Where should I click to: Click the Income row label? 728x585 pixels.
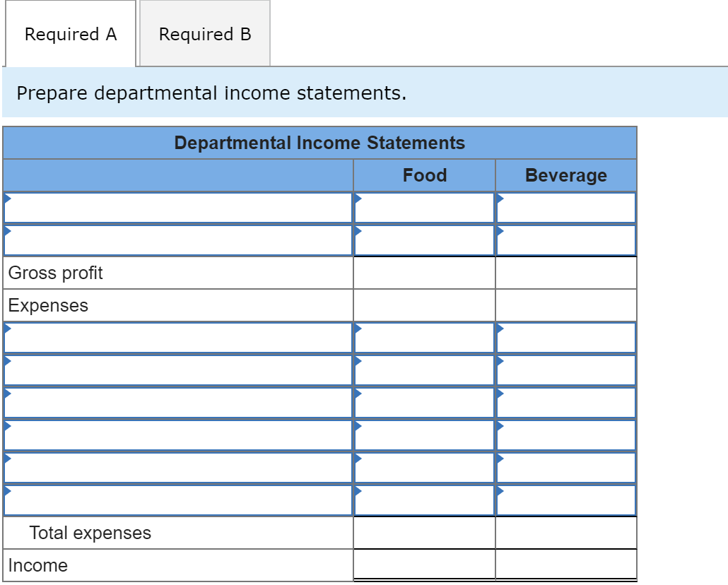click(x=38, y=565)
